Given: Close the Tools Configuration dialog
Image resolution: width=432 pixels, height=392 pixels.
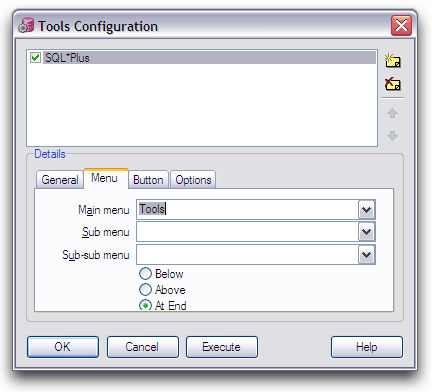Looking at the screenshot, I should pyautogui.click(x=401, y=25).
